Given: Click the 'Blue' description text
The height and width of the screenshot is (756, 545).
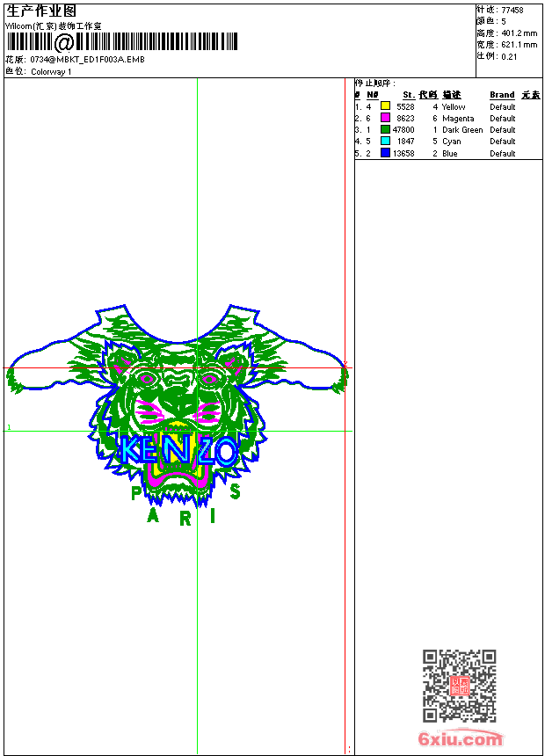Looking at the screenshot, I should 449,154.
